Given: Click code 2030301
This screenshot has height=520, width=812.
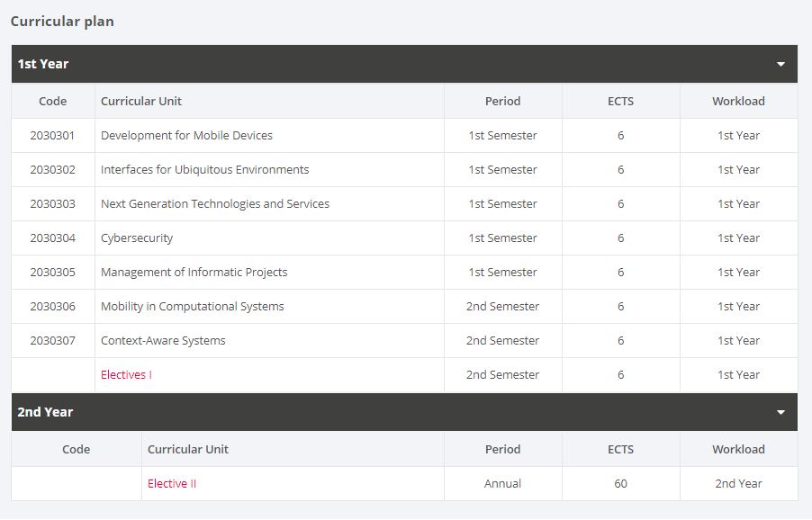Looking at the screenshot, I should pyautogui.click(x=52, y=136).
